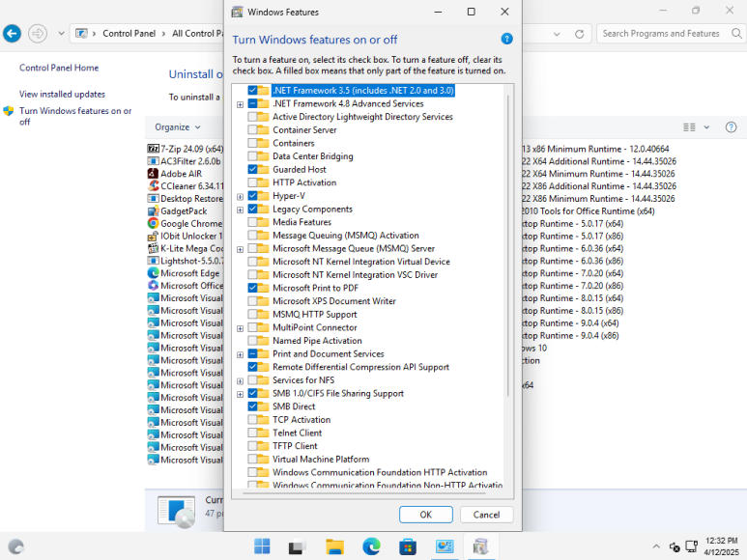Viewport: 747px width, 560px height.
Task: Uncheck Microsoft Print to PDF
Action: 252,288
